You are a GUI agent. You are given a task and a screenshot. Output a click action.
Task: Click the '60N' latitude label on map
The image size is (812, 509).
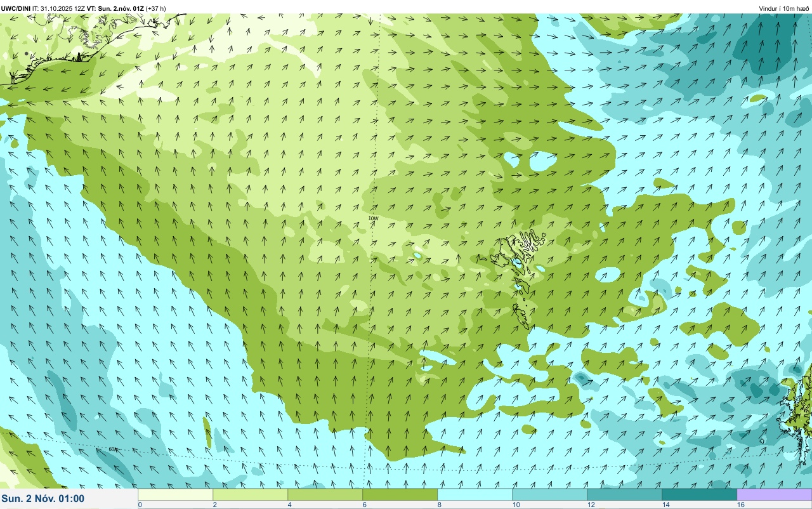pos(113,449)
